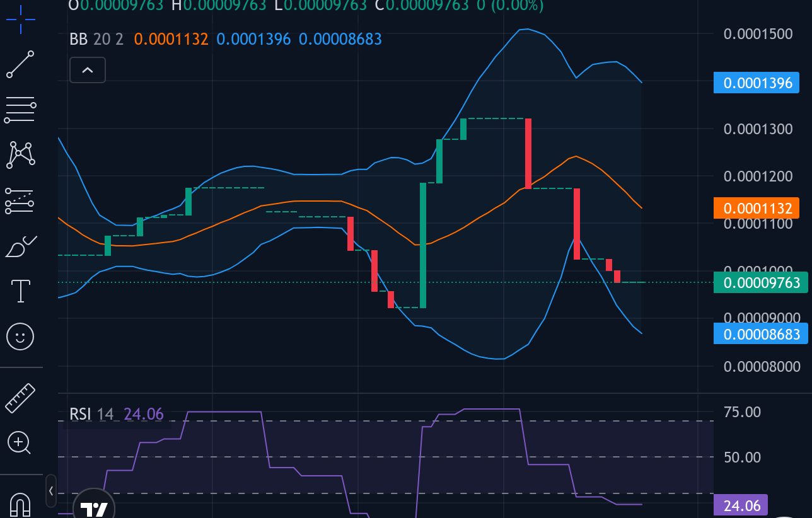Click the 0.00008000 price scale value
The height and width of the screenshot is (518, 812).
point(762,366)
